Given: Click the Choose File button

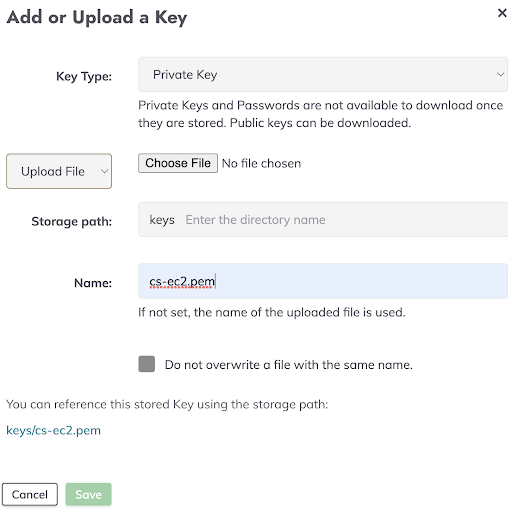Looking at the screenshot, I should click(178, 163).
